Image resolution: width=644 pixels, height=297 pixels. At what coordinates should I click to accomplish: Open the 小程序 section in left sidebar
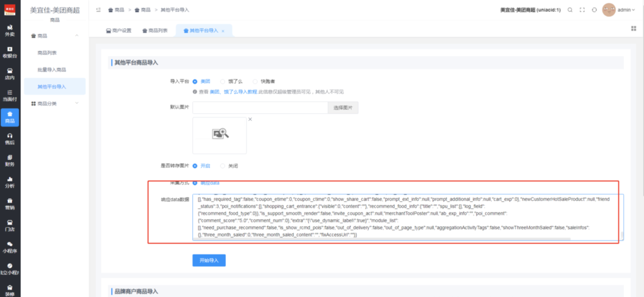(x=10, y=247)
